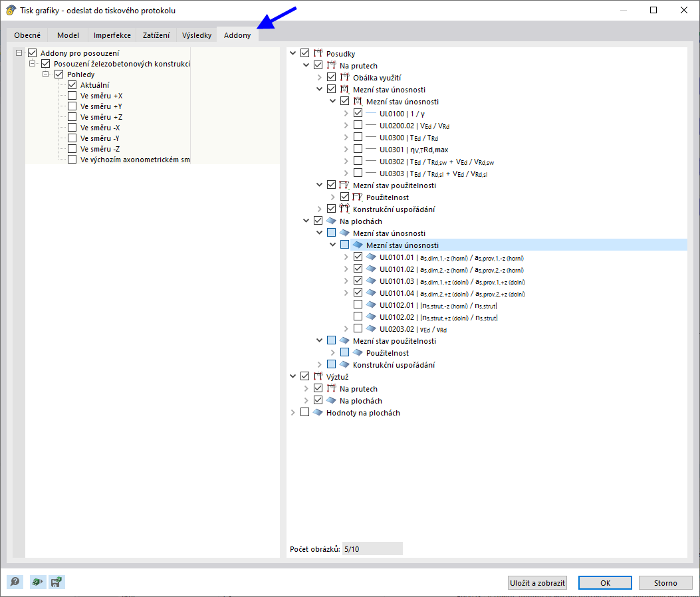The height and width of the screenshot is (597, 700).
Task: Confirm with the OK button
Action: [x=605, y=583]
